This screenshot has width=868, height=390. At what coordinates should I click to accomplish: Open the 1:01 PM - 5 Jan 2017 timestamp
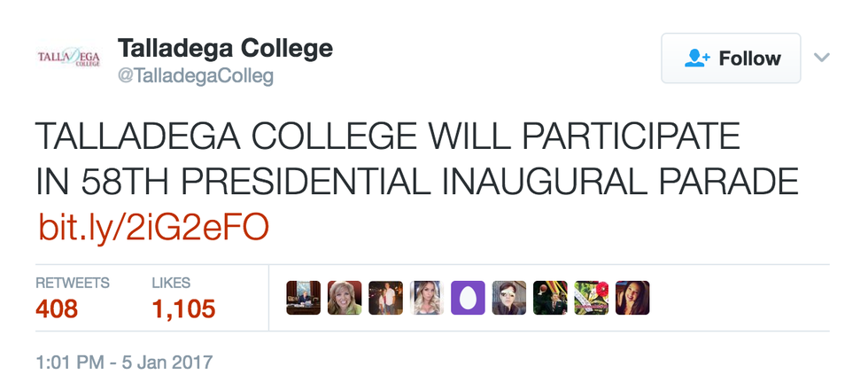click(124, 363)
